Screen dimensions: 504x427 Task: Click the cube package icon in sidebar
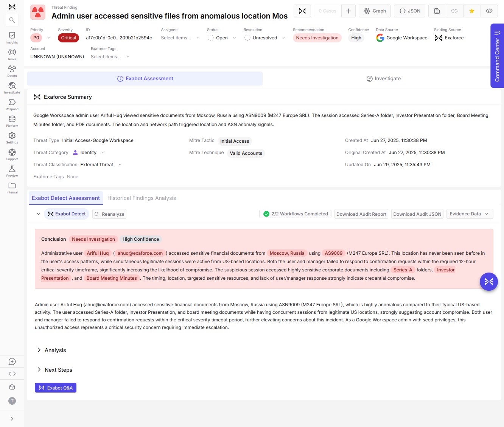pyautogui.click(x=12, y=387)
